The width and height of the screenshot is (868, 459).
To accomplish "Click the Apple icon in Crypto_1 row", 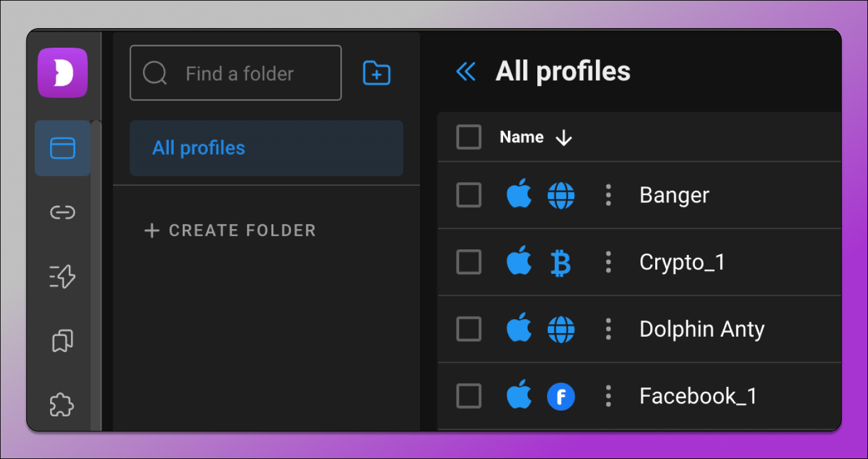I will 519,262.
